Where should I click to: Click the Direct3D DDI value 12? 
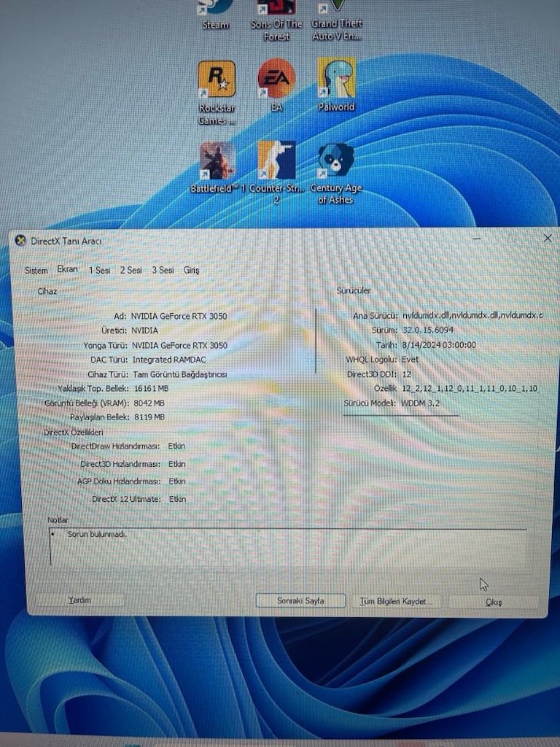[x=407, y=374]
